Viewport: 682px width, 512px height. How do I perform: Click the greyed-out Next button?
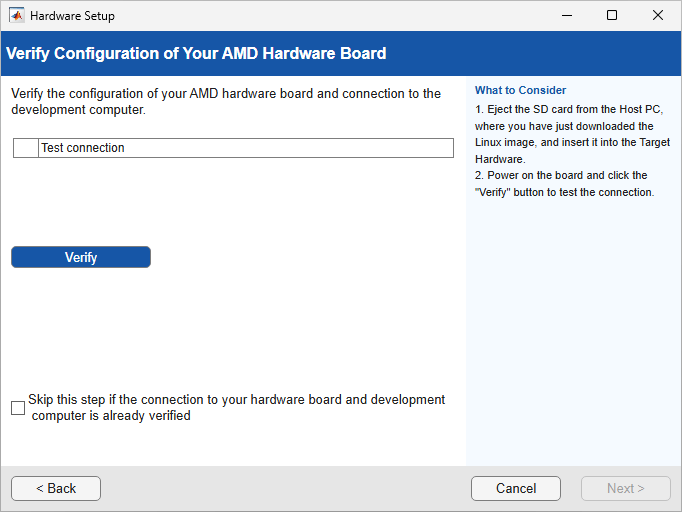[x=625, y=488]
